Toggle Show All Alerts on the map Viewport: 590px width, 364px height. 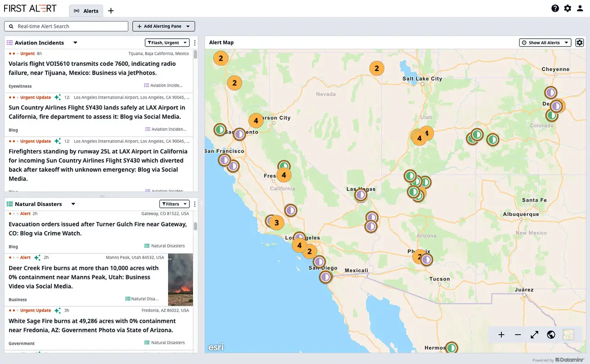[545, 42]
